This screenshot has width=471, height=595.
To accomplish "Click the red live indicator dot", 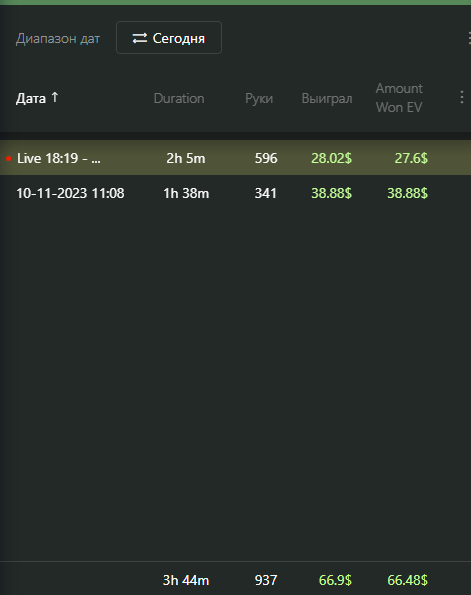I will pos(8,158).
